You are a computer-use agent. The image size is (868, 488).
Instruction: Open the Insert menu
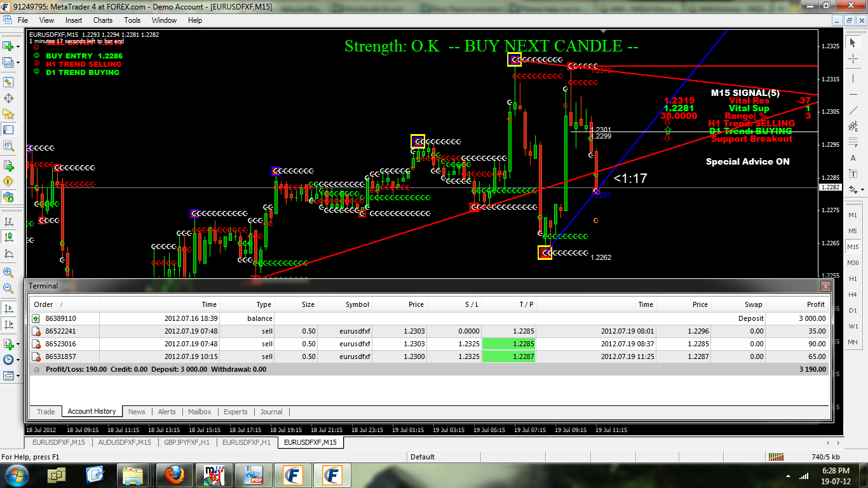[74, 20]
